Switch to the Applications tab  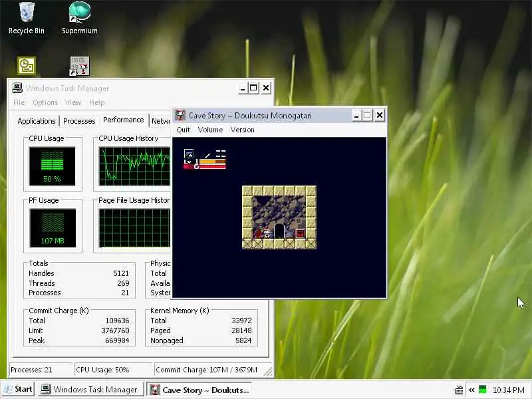click(37, 121)
